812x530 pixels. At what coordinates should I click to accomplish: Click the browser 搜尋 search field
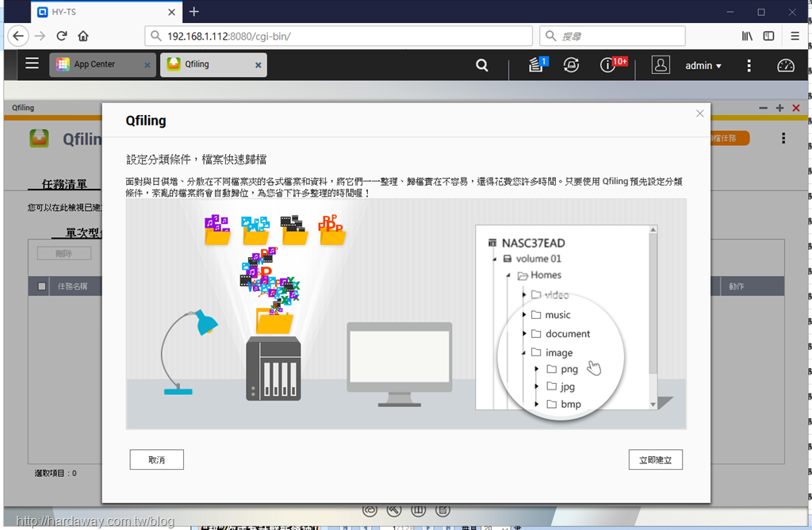612,36
